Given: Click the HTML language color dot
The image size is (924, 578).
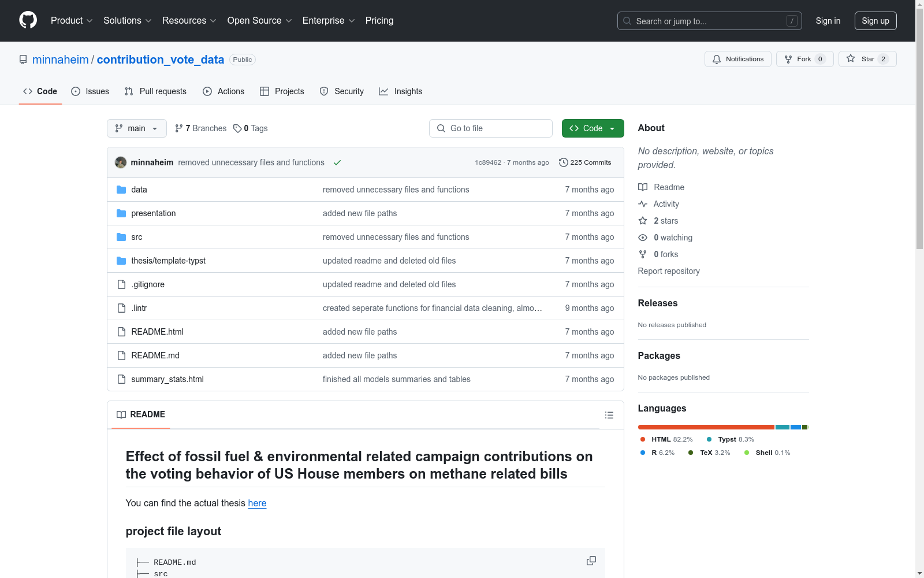Looking at the screenshot, I should (x=643, y=439).
